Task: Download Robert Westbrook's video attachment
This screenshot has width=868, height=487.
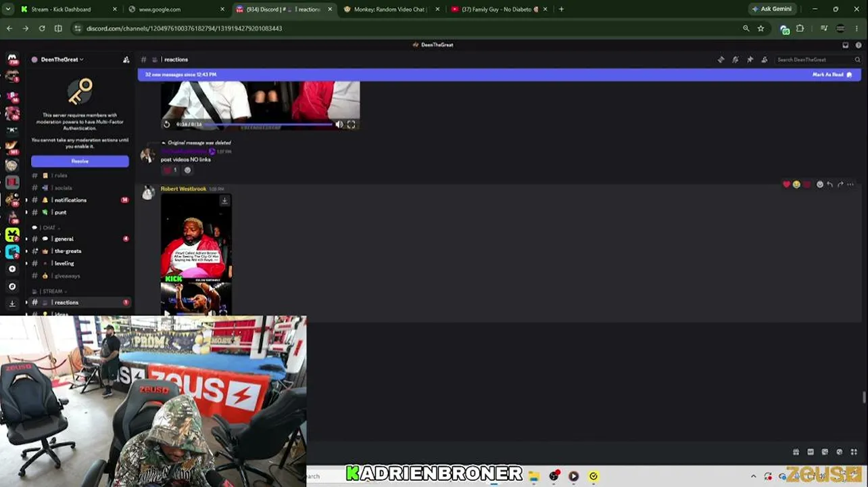Action: [224, 200]
